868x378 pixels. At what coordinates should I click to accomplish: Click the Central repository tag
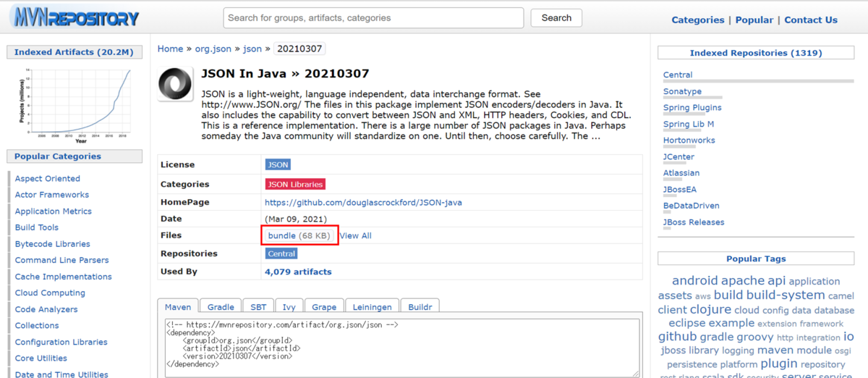[281, 253]
